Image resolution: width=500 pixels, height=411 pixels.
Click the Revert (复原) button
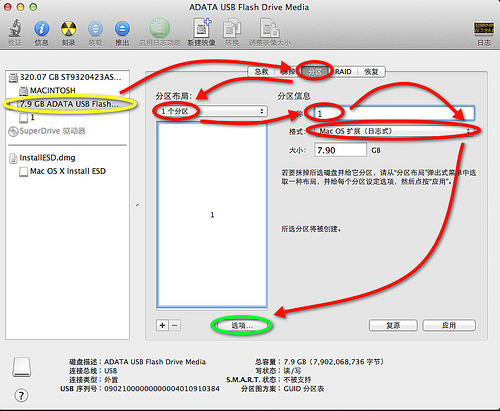click(x=393, y=325)
